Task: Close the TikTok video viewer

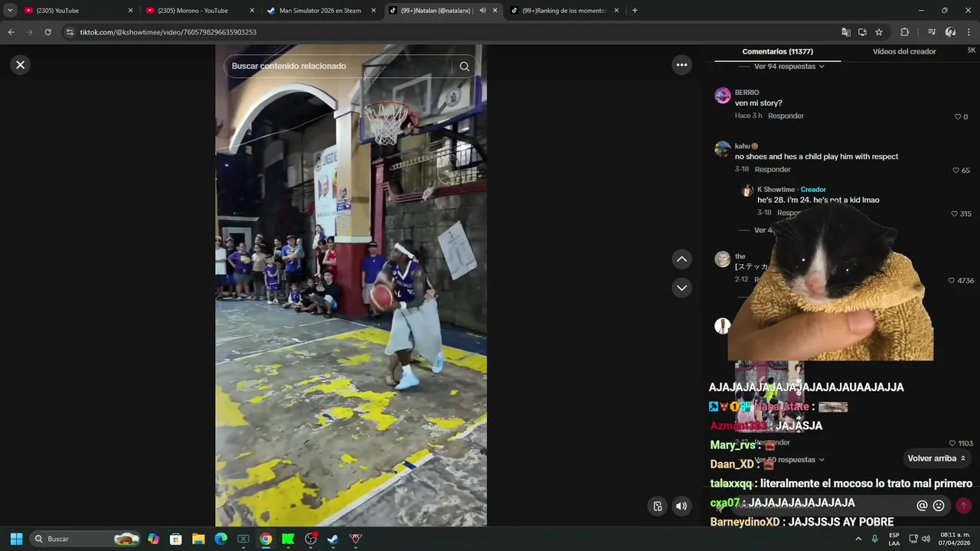Action: point(21,65)
